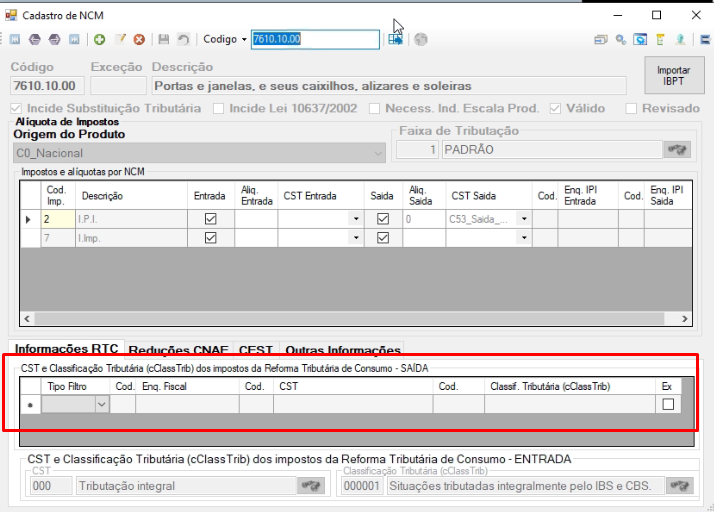Open the CST 000 lookup icon in ENTRADA
The image size is (714, 512).
[x=311, y=486]
